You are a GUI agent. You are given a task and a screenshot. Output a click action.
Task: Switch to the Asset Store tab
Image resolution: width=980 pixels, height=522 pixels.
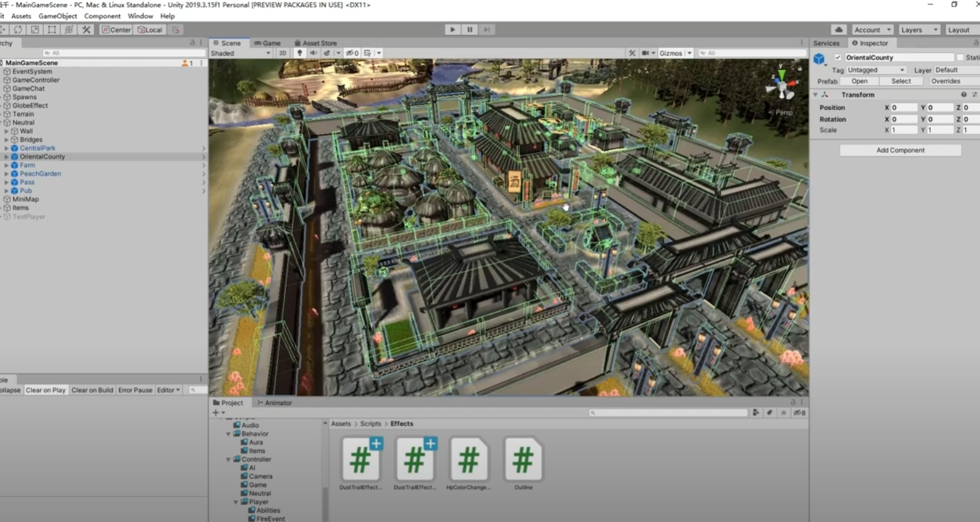point(316,43)
